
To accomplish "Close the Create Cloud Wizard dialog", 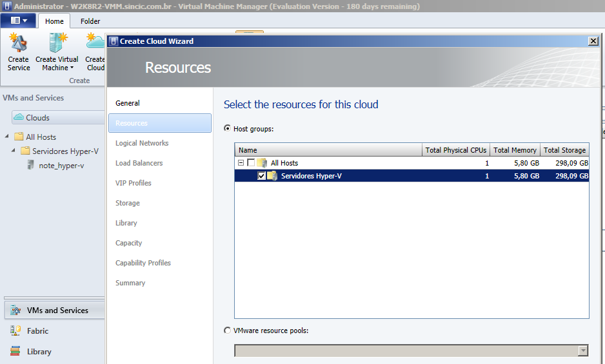I will 593,41.
